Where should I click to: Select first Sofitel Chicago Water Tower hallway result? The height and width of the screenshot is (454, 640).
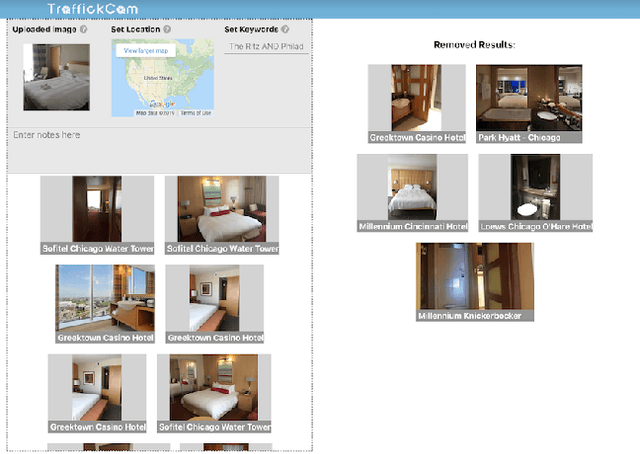pyautogui.click(x=97, y=210)
